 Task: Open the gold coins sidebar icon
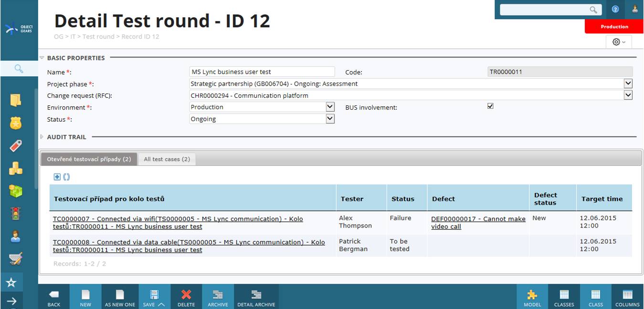pos(16,168)
